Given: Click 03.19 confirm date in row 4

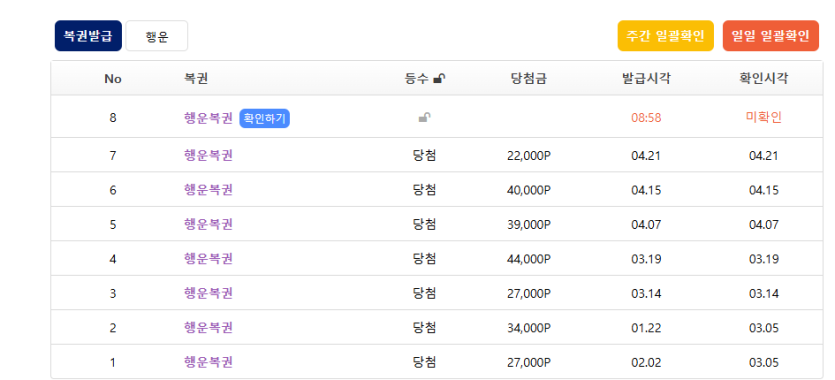Looking at the screenshot, I should point(764,259).
